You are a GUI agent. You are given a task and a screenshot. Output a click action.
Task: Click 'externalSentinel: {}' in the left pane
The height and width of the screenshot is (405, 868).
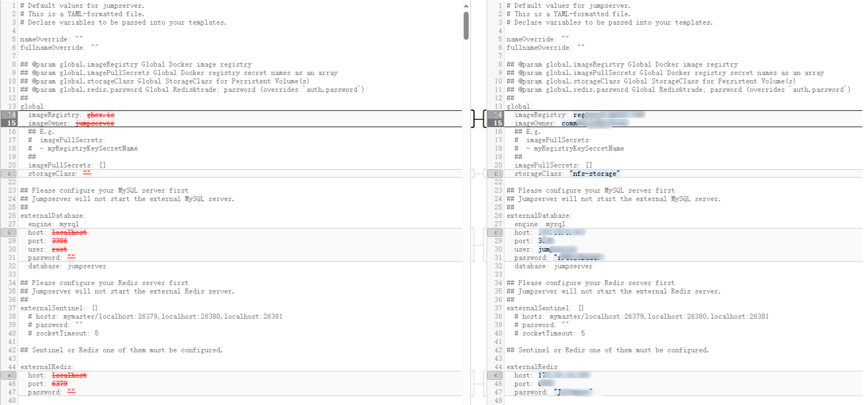click(x=59, y=308)
